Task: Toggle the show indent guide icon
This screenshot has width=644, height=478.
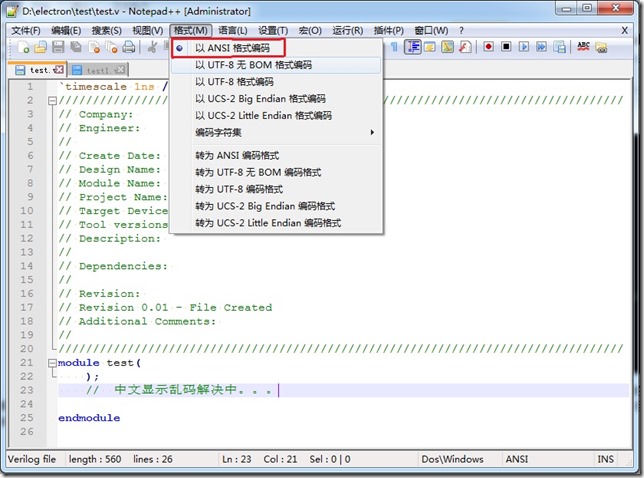Action: click(413, 47)
